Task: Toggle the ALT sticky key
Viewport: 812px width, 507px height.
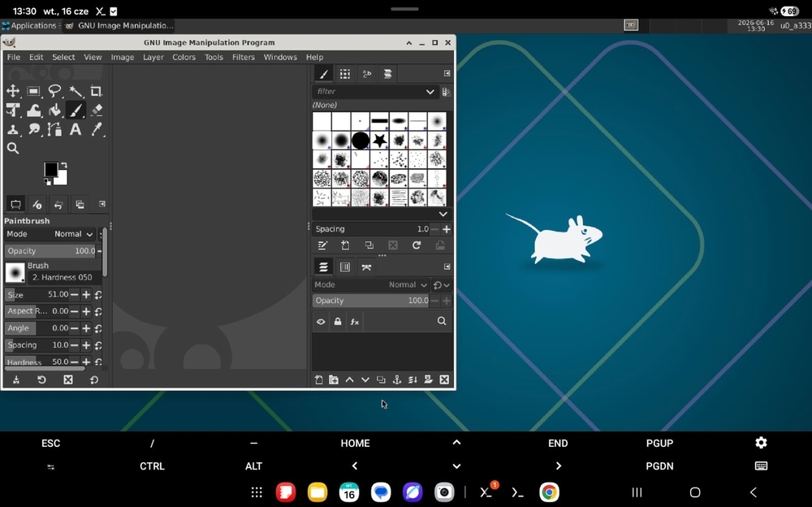Action: pyautogui.click(x=253, y=466)
